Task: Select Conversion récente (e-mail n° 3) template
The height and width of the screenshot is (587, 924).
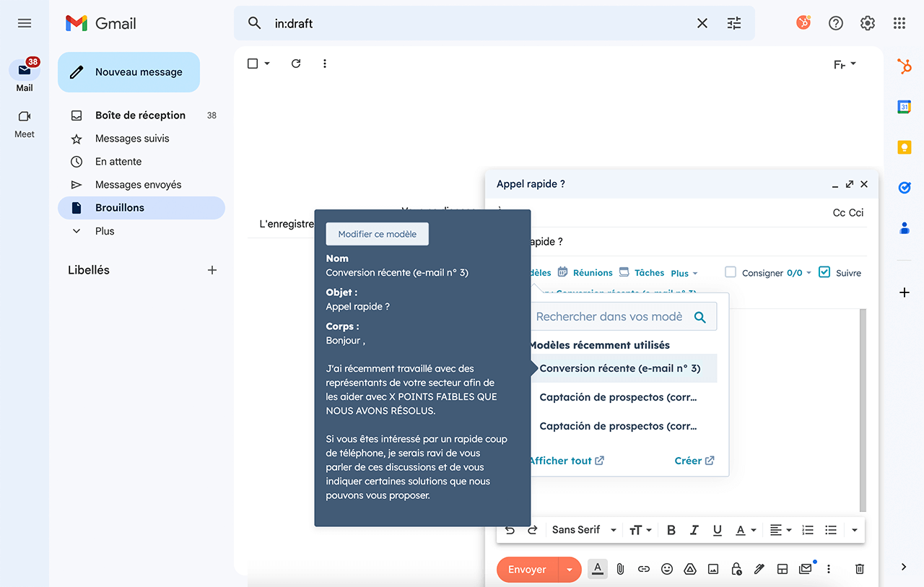Action: (x=619, y=368)
